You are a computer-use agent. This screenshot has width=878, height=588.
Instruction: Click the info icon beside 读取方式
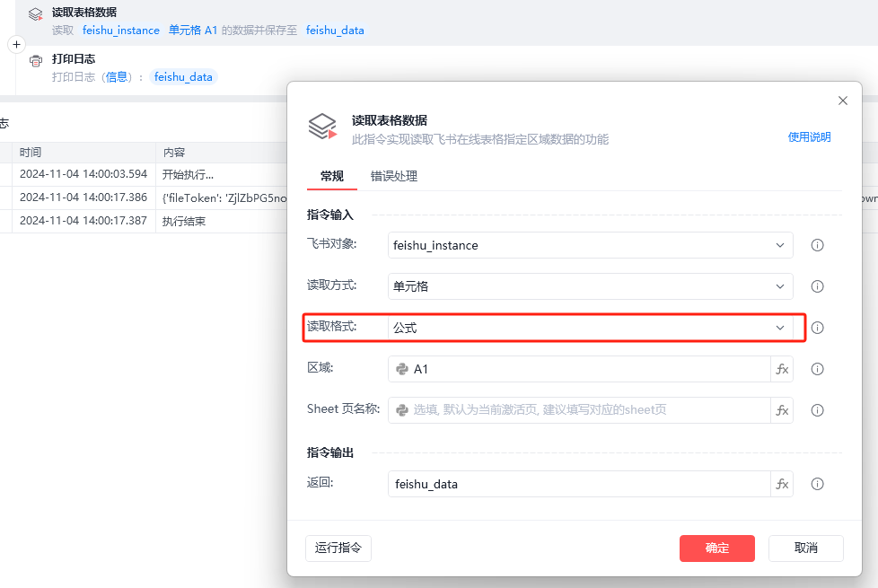tap(817, 286)
